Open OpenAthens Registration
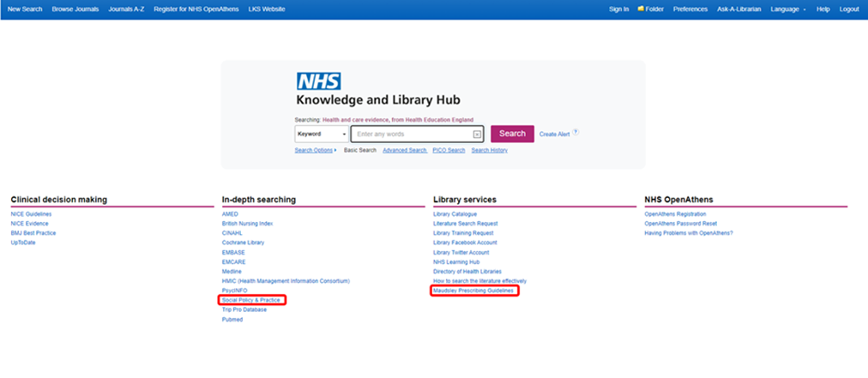The height and width of the screenshot is (378, 868). pos(675,214)
